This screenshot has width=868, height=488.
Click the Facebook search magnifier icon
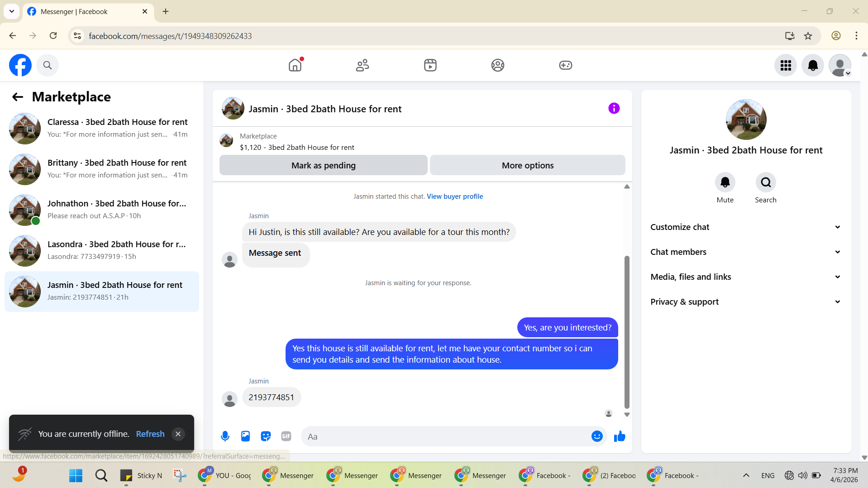(48, 65)
